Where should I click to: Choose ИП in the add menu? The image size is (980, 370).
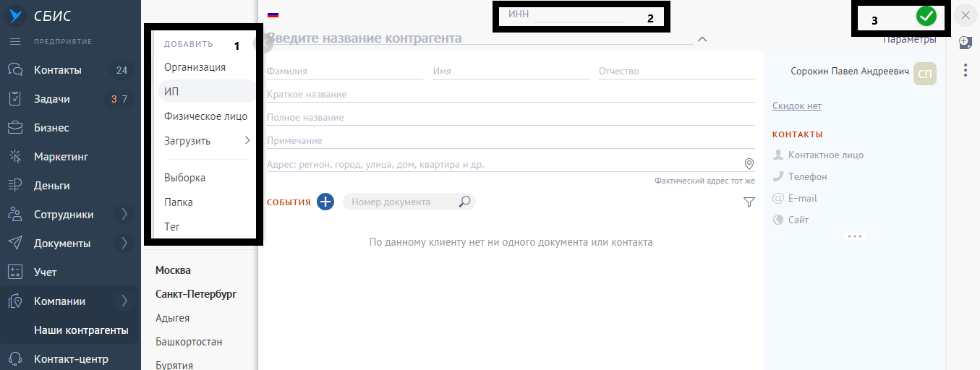click(x=171, y=91)
